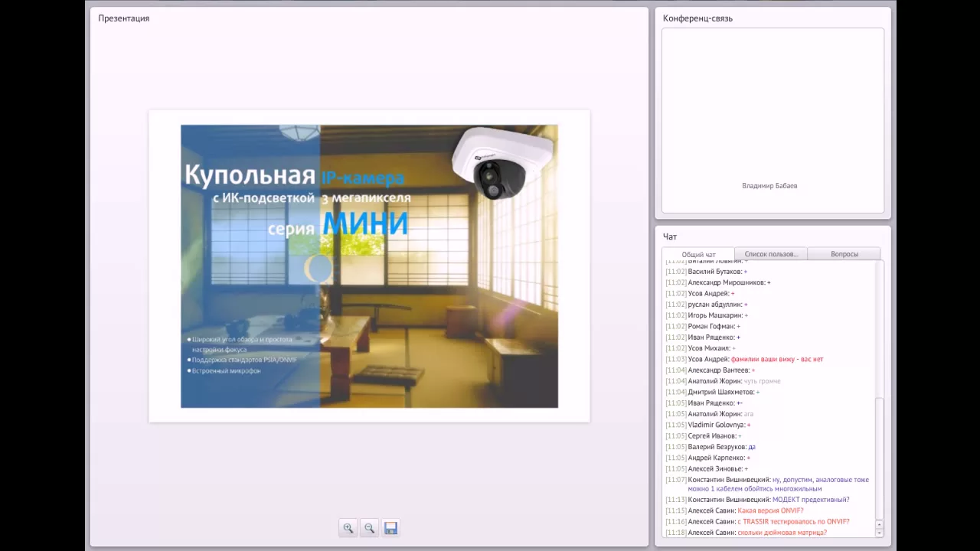The image size is (980, 551).
Task: Select message 'фамилии ваши вижу - вас нет'
Action: (x=777, y=359)
